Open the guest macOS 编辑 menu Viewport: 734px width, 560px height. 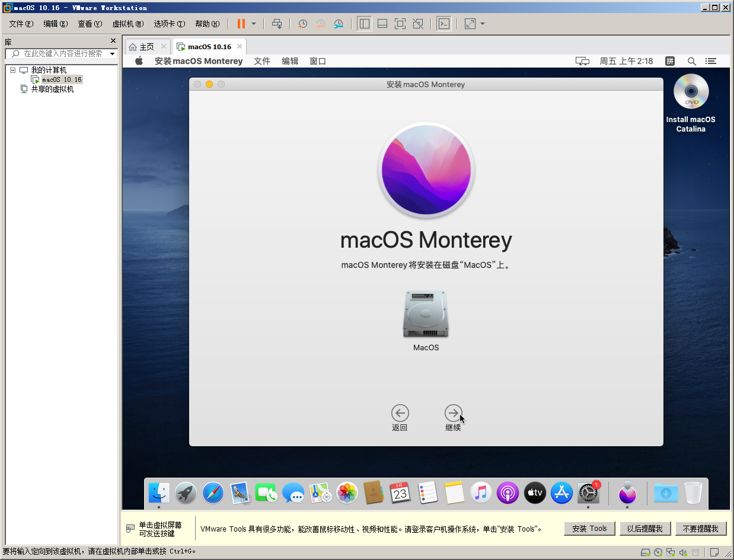pos(290,61)
